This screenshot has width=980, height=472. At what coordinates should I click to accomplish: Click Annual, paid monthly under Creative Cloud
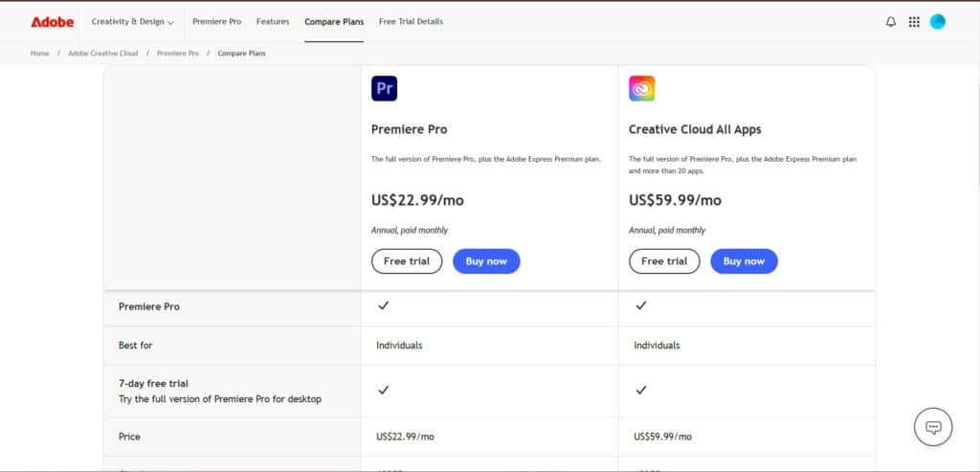tap(667, 230)
